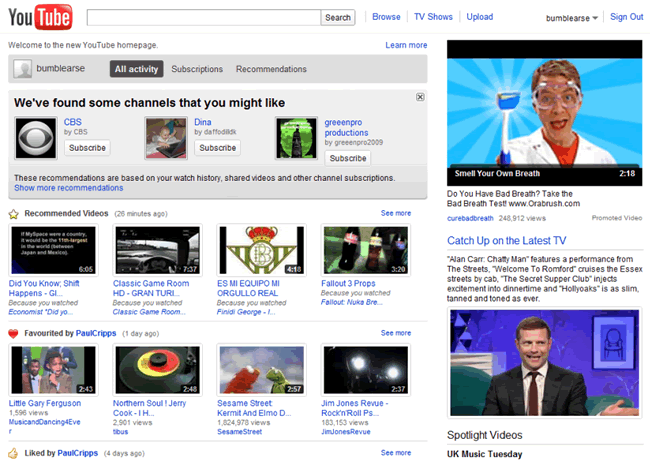Open the Little Gary Ferguson thumbnail

point(53,370)
